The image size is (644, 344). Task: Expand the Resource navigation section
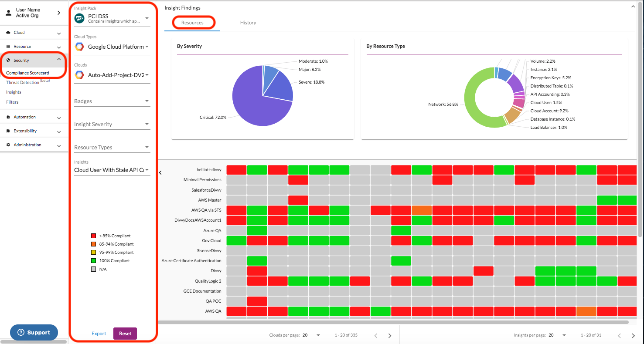pyautogui.click(x=59, y=47)
